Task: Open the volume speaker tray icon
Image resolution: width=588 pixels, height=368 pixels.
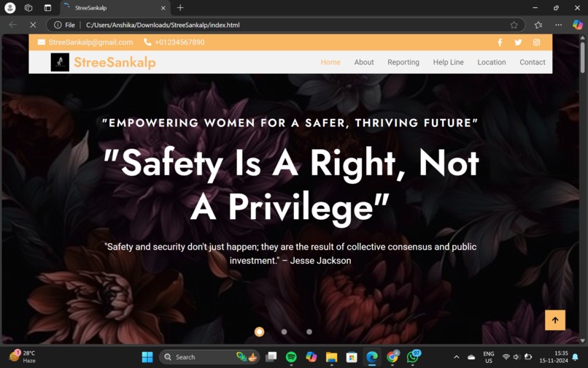Action: 517,357
